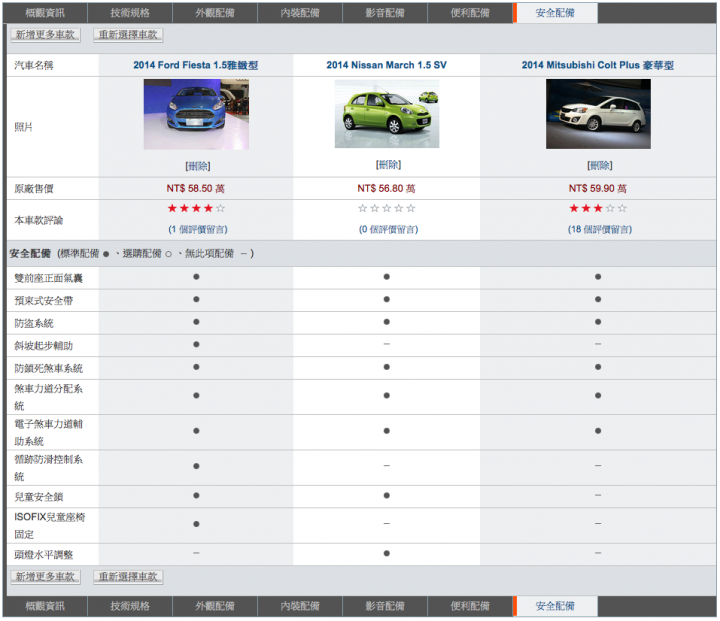
Task: Open the bottom 便利配備 tab
Action: tap(470, 606)
